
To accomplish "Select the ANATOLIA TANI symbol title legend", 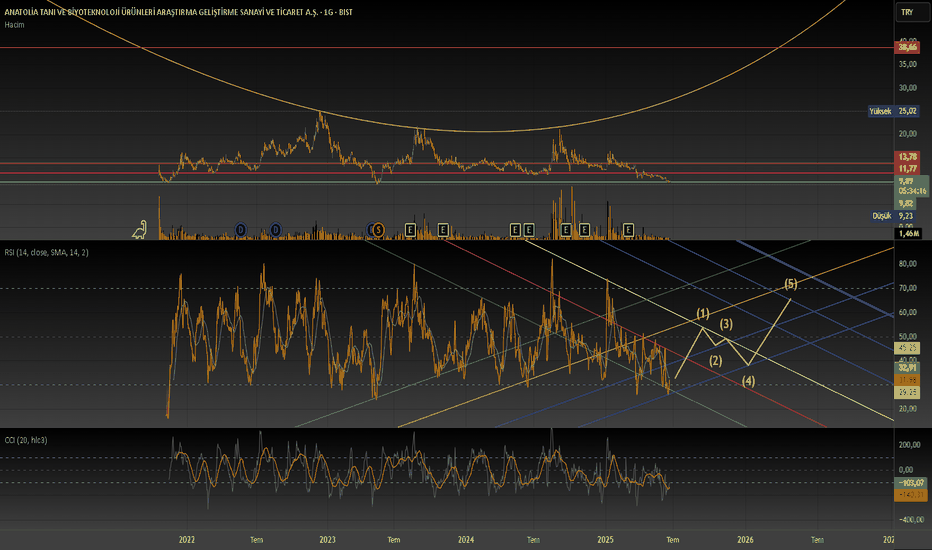I will pyautogui.click(x=178, y=12).
